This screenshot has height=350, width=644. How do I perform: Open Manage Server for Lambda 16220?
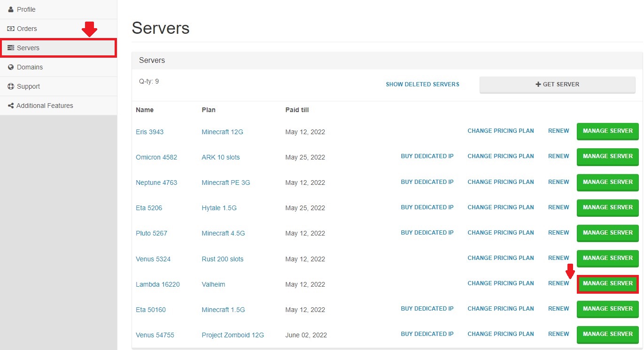607,283
